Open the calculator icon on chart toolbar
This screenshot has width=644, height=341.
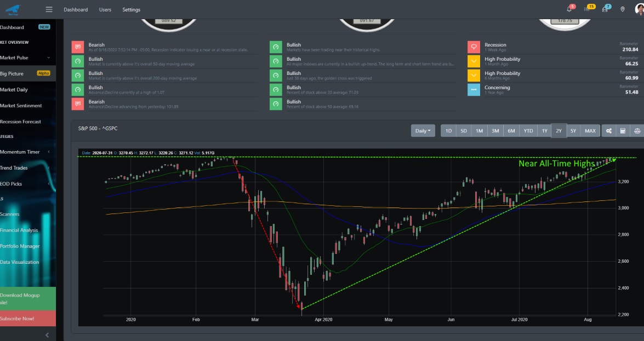(x=623, y=131)
